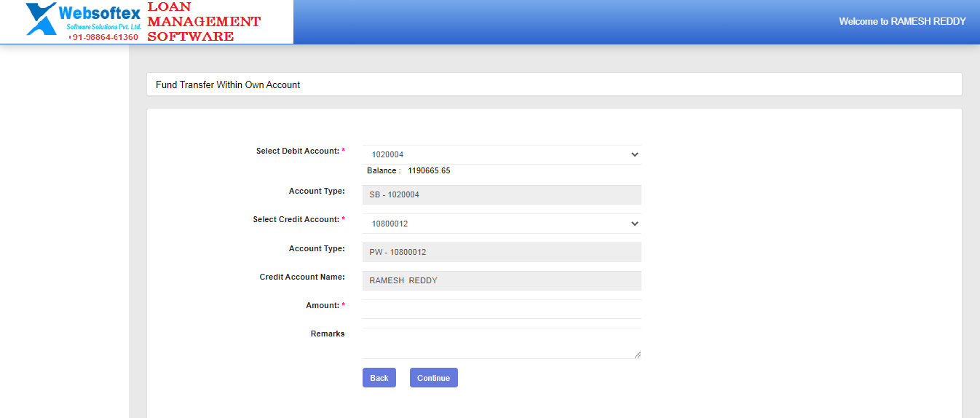Image resolution: width=980 pixels, height=418 pixels.
Task: Click the Balance value 1190665.65
Action: click(x=429, y=170)
